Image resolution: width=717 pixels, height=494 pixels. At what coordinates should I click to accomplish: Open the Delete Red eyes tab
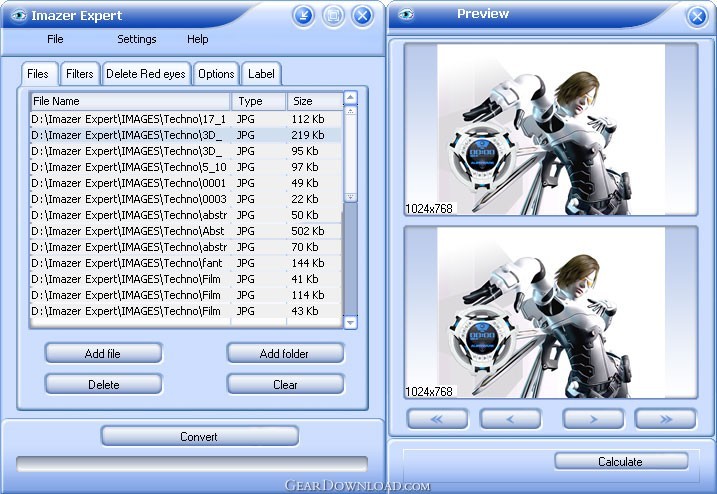(x=146, y=74)
